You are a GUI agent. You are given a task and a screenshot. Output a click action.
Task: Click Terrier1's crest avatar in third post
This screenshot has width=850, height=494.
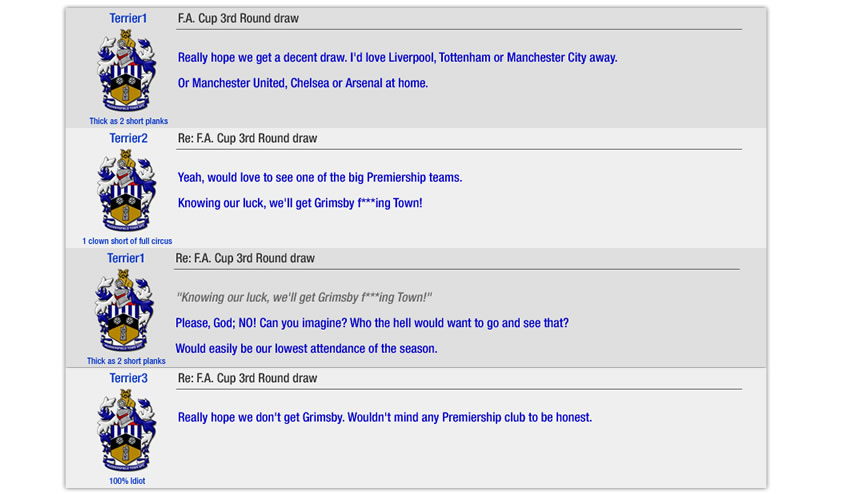124,311
